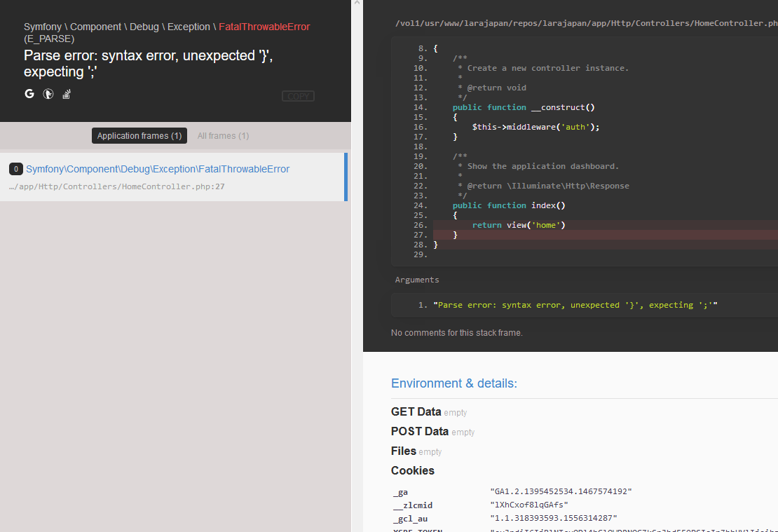Search the error on Google
Image resolution: width=778 pixels, height=532 pixels.
click(x=29, y=94)
